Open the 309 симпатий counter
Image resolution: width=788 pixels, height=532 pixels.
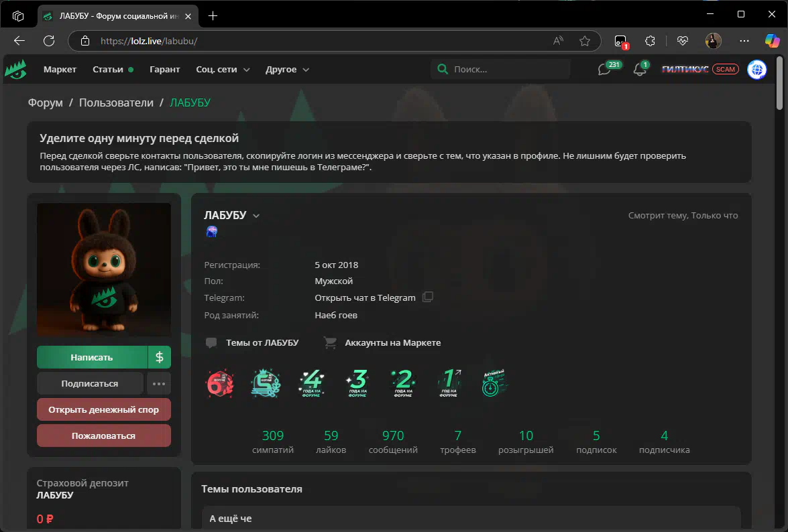tap(273, 442)
